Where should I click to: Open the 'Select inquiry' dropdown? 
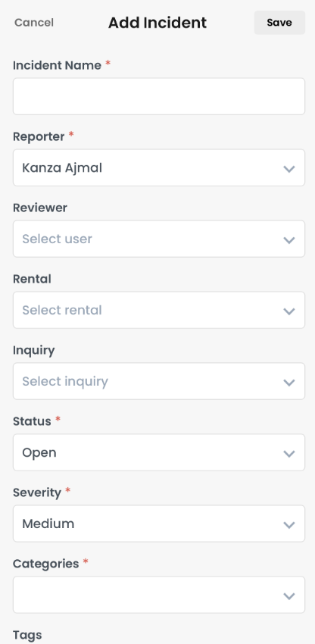click(159, 381)
